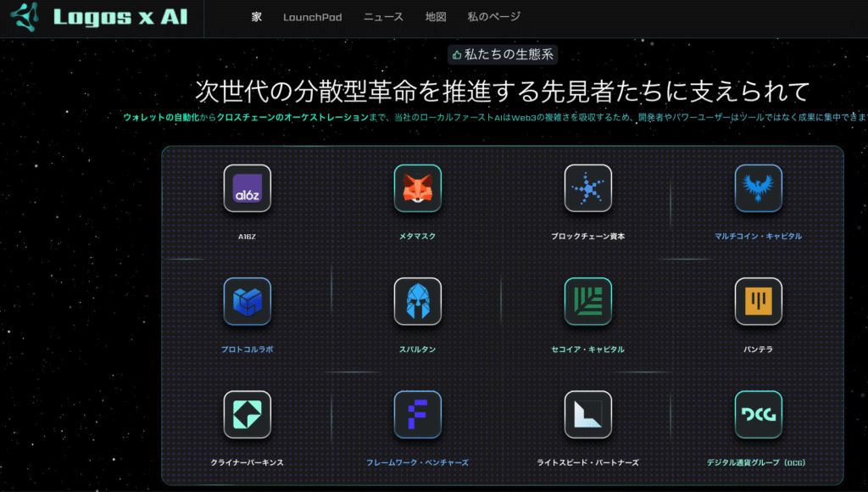The image size is (868, 492).
Task: Click the 私たちの生態系 badge
Action: [503, 54]
